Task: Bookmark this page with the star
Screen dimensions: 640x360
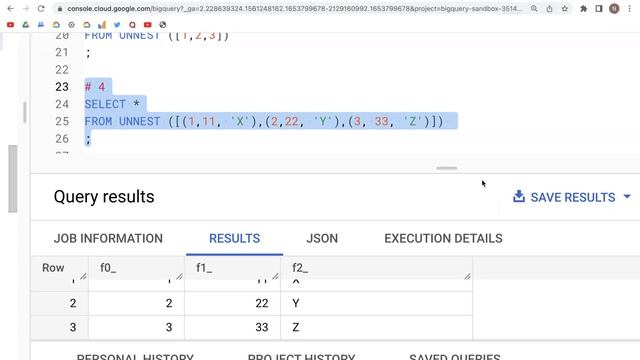Action: [565, 9]
